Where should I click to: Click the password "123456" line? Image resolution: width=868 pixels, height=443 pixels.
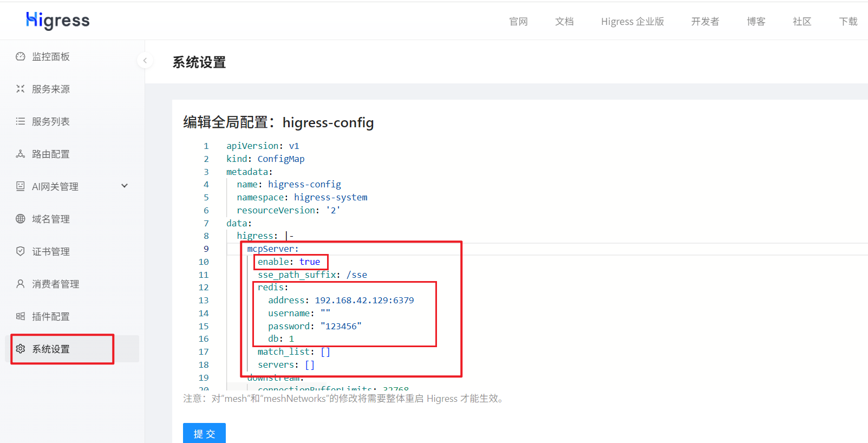click(315, 326)
